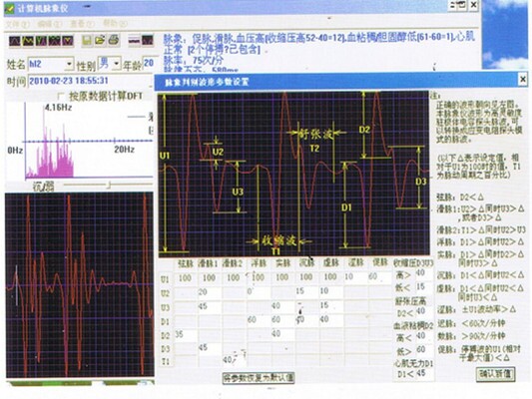Click the 年龄 age input field

click(x=149, y=64)
